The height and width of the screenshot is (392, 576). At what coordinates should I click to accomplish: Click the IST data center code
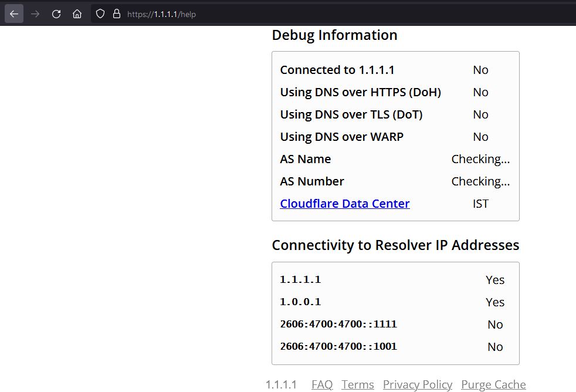[480, 204]
